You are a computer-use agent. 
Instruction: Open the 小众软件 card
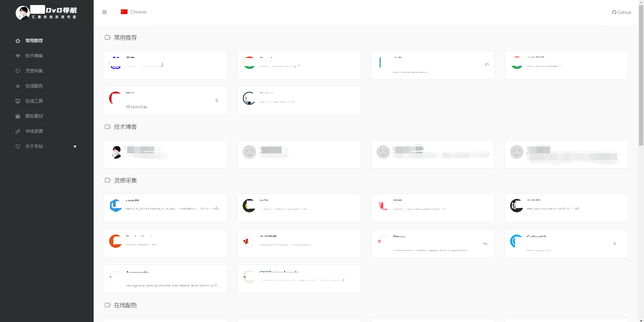pos(299,244)
